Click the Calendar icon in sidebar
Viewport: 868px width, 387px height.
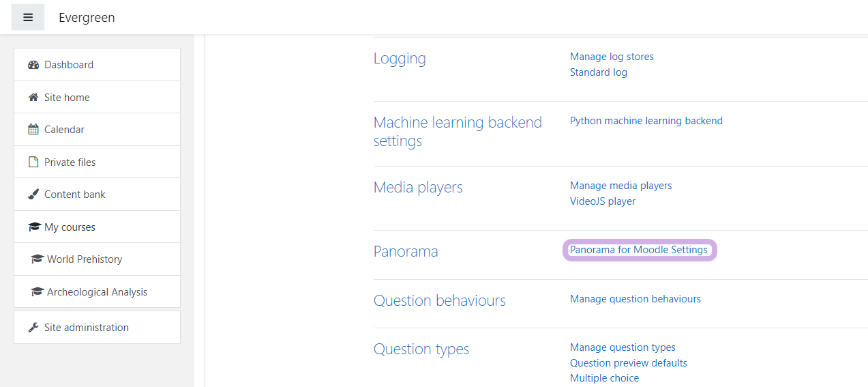pyautogui.click(x=33, y=130)
